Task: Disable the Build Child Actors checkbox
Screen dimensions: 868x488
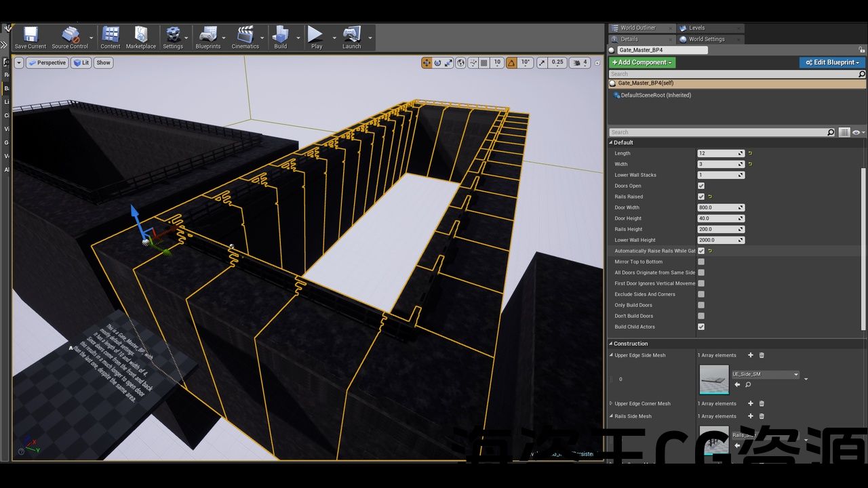Action: coord(701,327)
